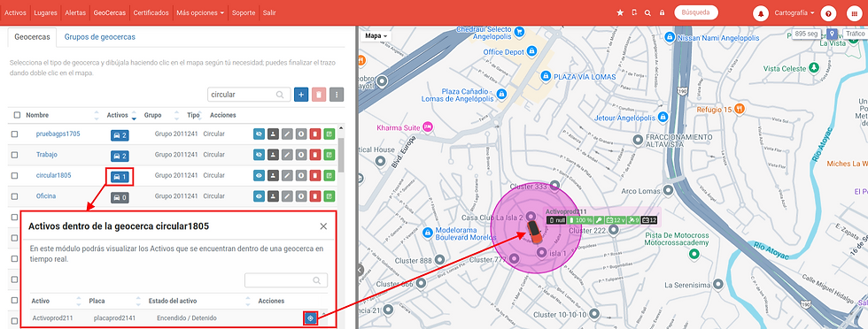This screenshot has width=868, height=329.
Task: Sort the table by Nombre column arrows
Action: click(x=97, y=115)
